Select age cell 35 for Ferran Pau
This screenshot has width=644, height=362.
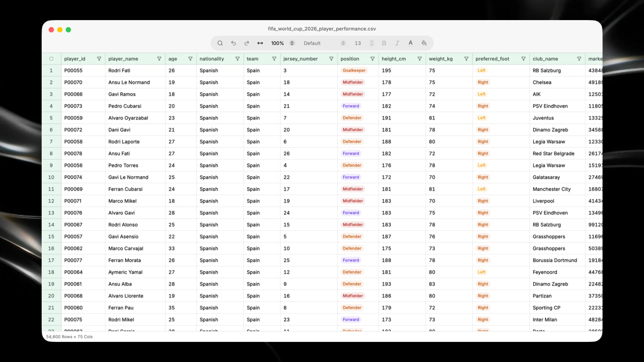pos(181,308)
